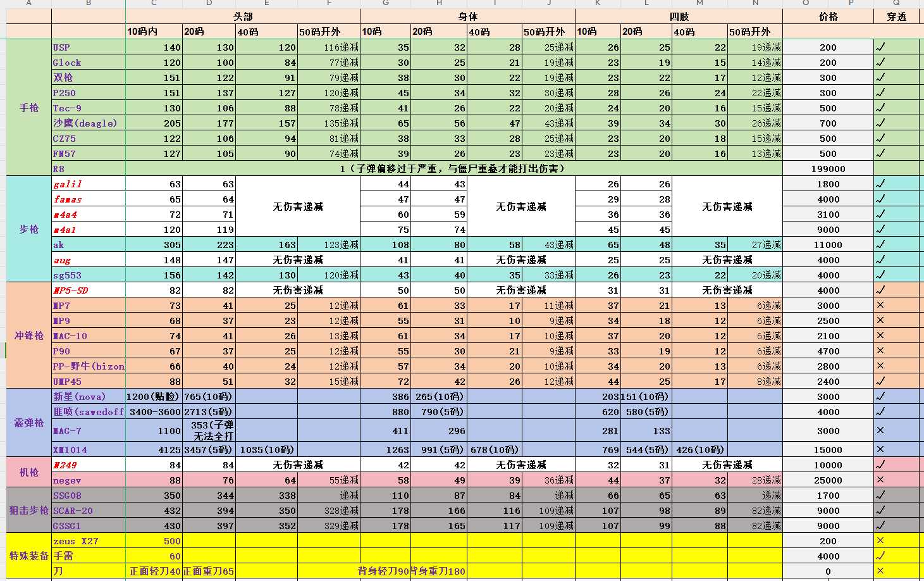Select the USP weapon name cell
The image size is (924, 581).
[x=89, y=47]
